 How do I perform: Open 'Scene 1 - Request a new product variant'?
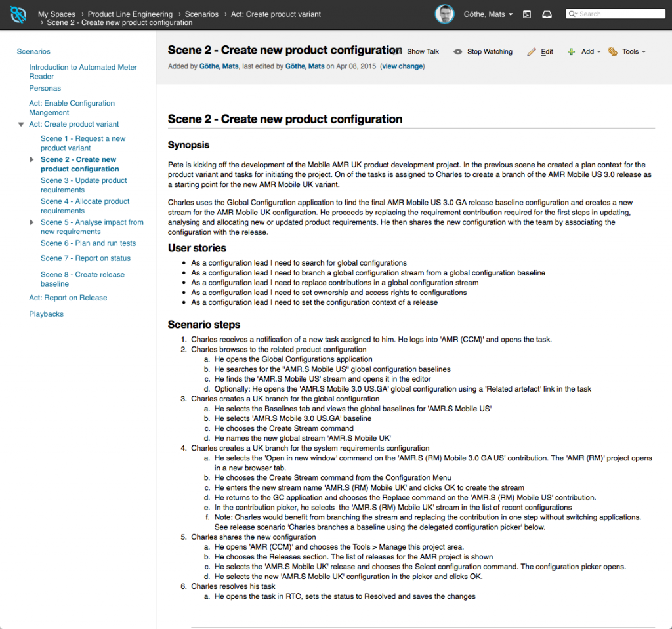[83, 144]
